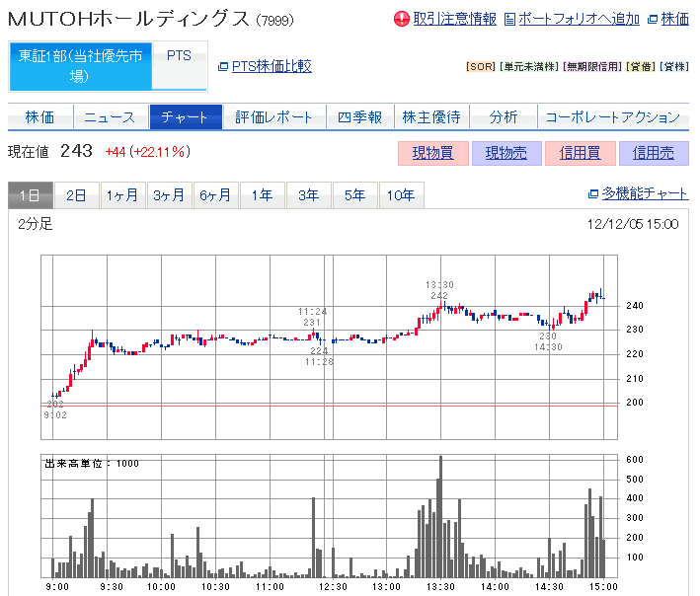700x596 pixels.
Task: Click the 信用売 button
Action: (x=654, y=154)
